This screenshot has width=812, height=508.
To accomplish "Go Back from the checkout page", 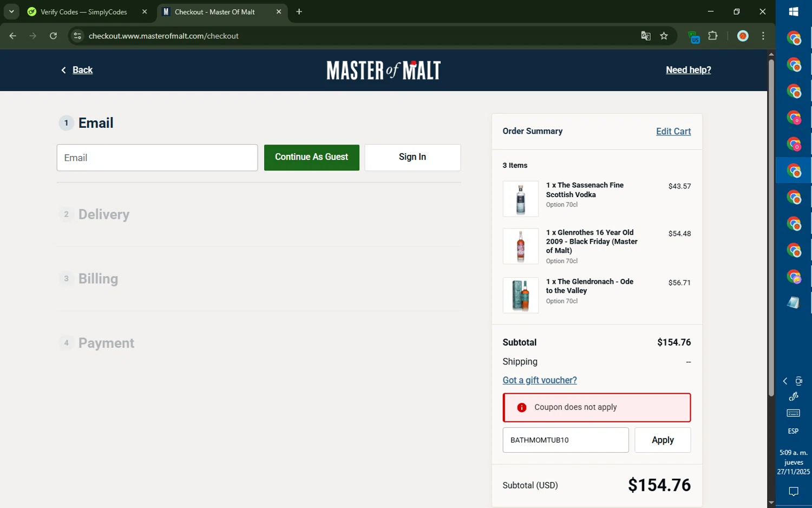I will tap(77, 70).
